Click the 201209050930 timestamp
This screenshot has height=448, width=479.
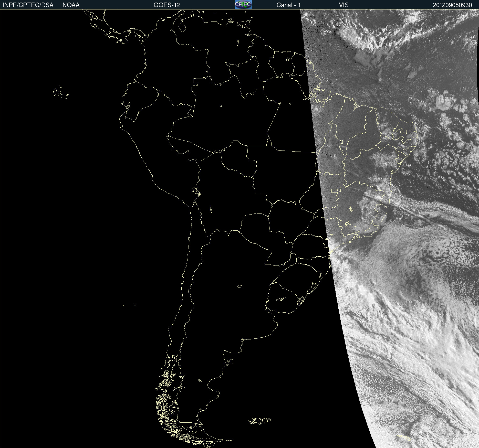click(452, 5)
